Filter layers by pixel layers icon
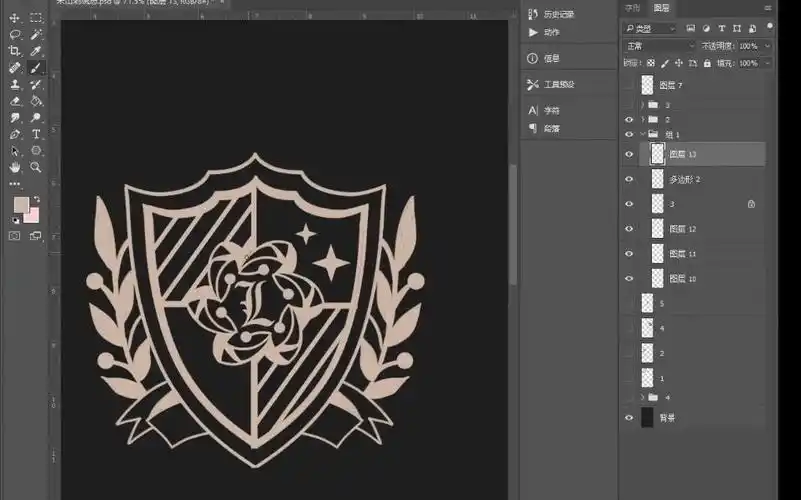 click(691, 29)
